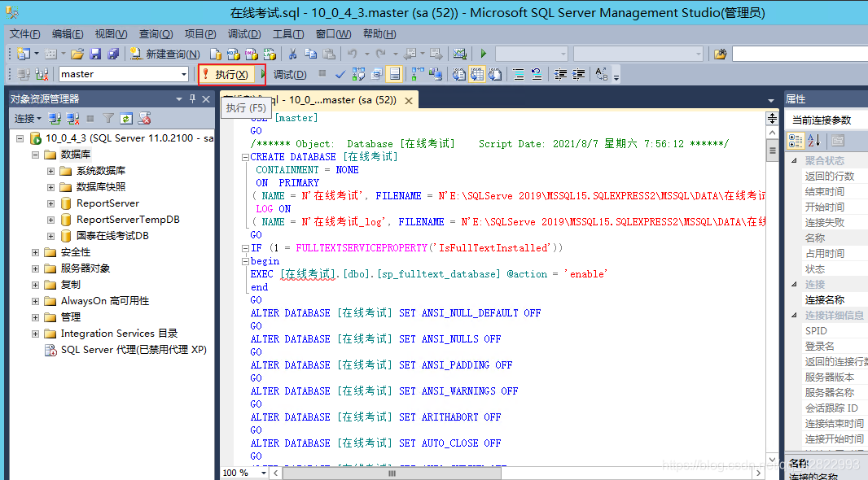Click the editor vertical scrollbar thumb
The height and width of the screenshot is (480, 868).
[772, 151]
